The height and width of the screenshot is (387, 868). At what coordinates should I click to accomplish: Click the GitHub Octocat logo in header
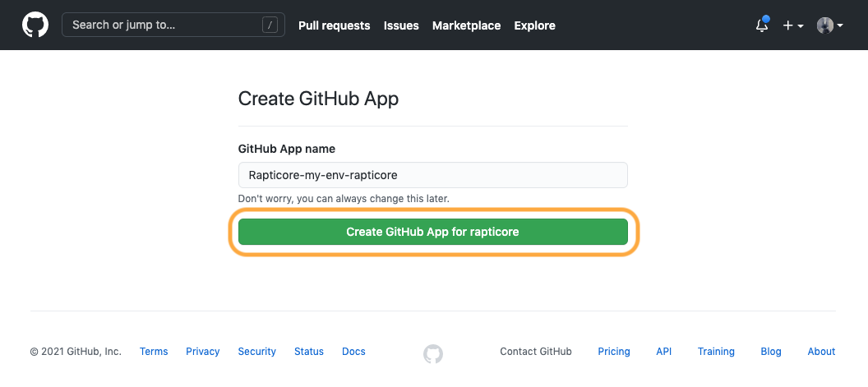click(x=35, y=25)
